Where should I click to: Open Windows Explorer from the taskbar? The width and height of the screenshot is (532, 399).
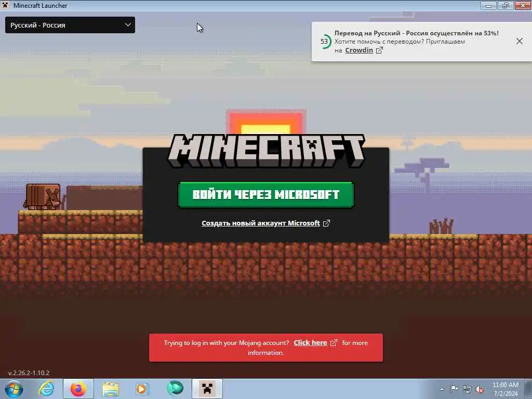click(111, 389)
